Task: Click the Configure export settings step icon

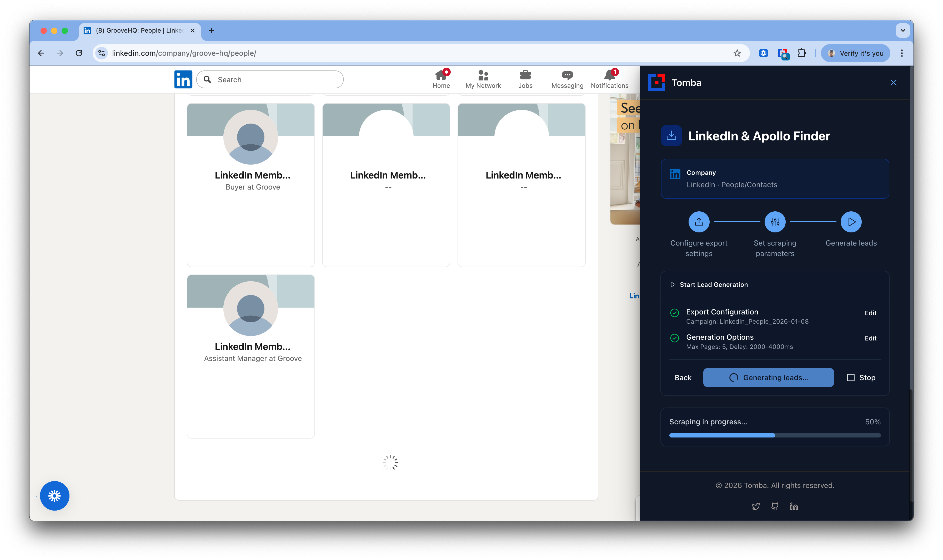Action: (699, 222)
